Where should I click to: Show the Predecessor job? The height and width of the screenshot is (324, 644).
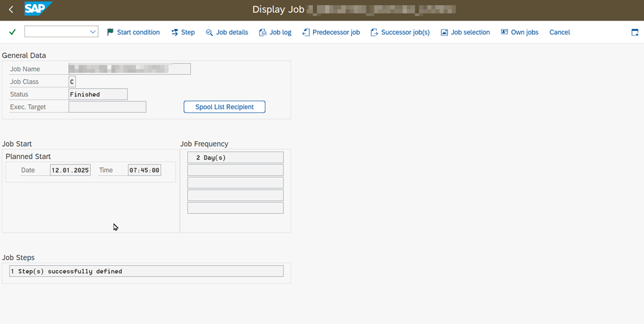point(331,32)
